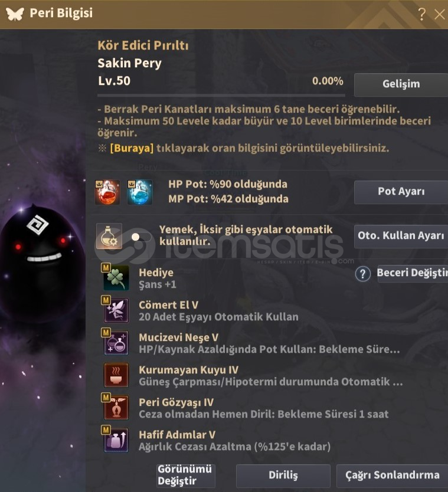Click the Gelişim button
Screen dimensions: 448x492
pyautogui.click(x=401, y=84)
